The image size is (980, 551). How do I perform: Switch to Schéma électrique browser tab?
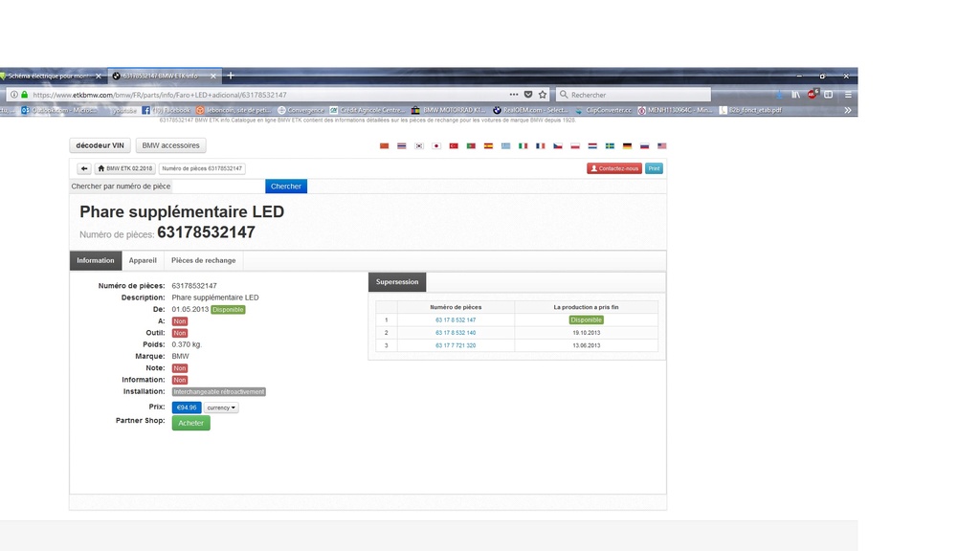[x=50, y=76]
